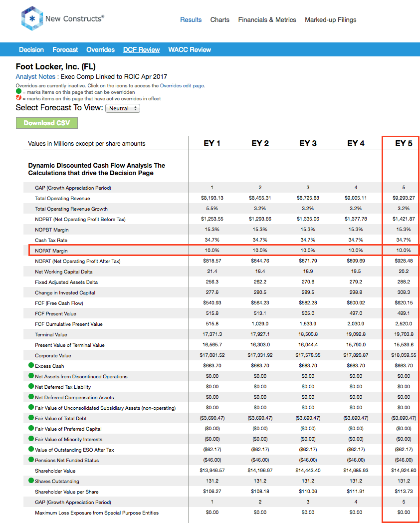Click the red checkmark legend icon for active overrides

pos(18,98)
